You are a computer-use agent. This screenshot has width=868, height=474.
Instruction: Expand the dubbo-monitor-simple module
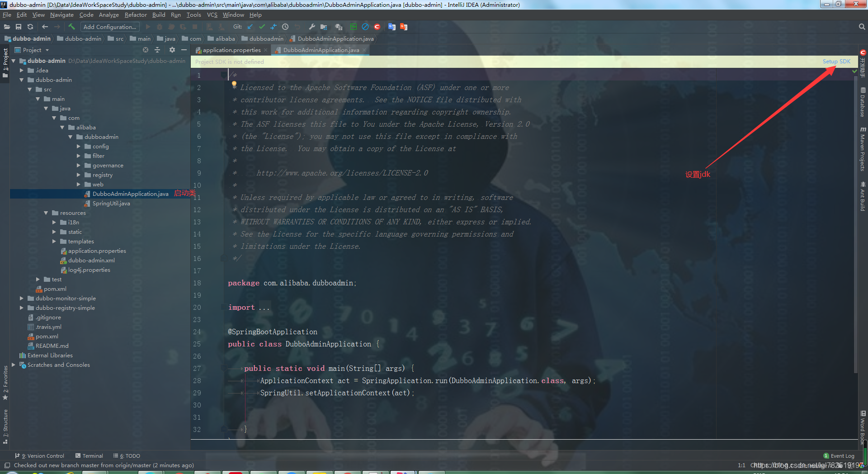(22, 298)
